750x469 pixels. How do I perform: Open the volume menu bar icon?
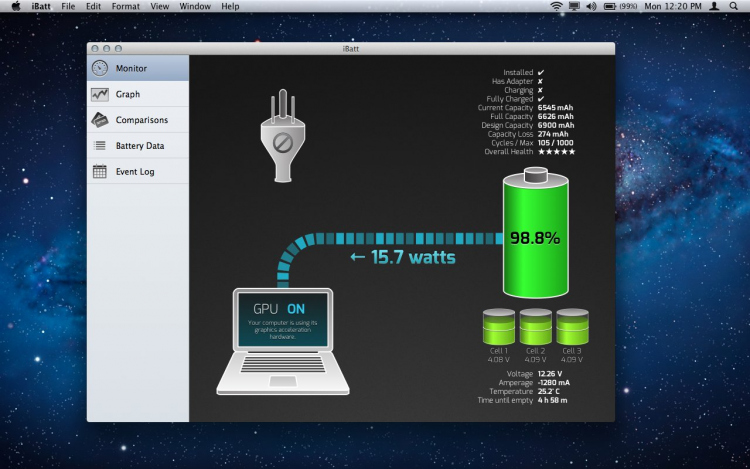[591, 6]
